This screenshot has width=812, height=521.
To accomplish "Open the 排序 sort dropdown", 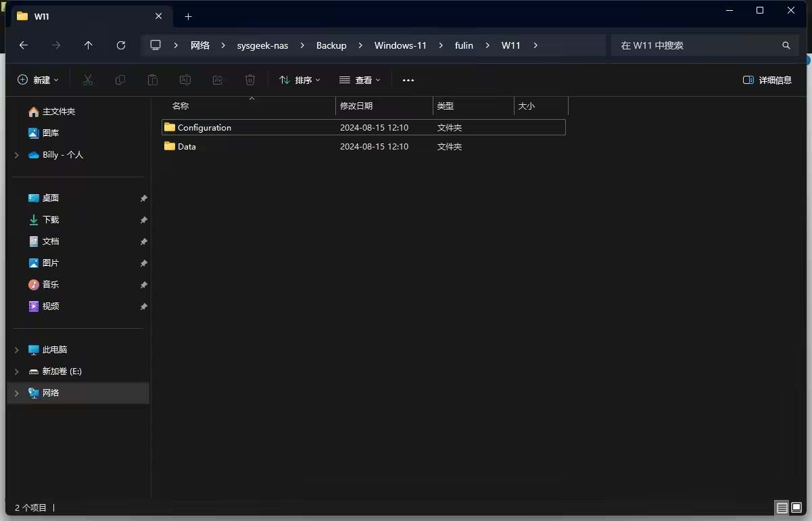I will coord(300,80).
